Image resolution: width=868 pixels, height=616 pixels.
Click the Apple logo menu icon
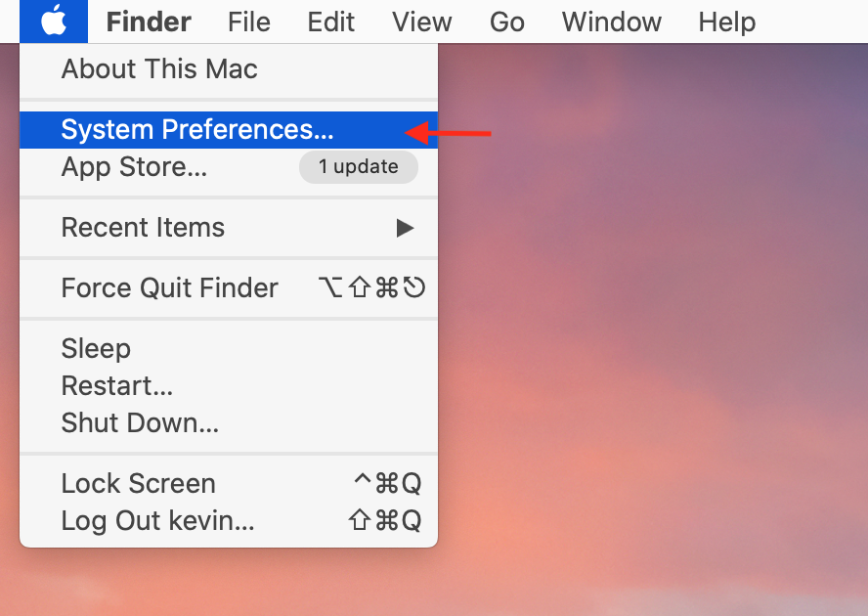[x=54, y=21]
